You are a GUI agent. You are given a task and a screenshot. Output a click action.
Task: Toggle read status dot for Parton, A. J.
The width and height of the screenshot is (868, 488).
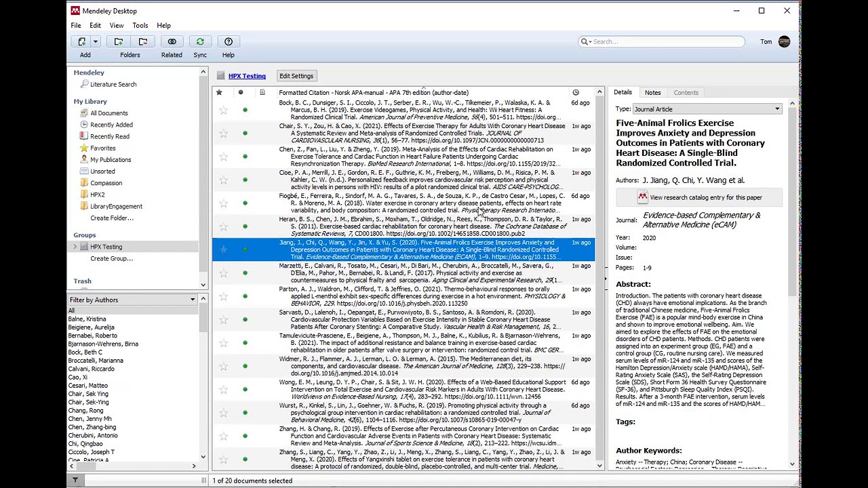coord(245,296)
